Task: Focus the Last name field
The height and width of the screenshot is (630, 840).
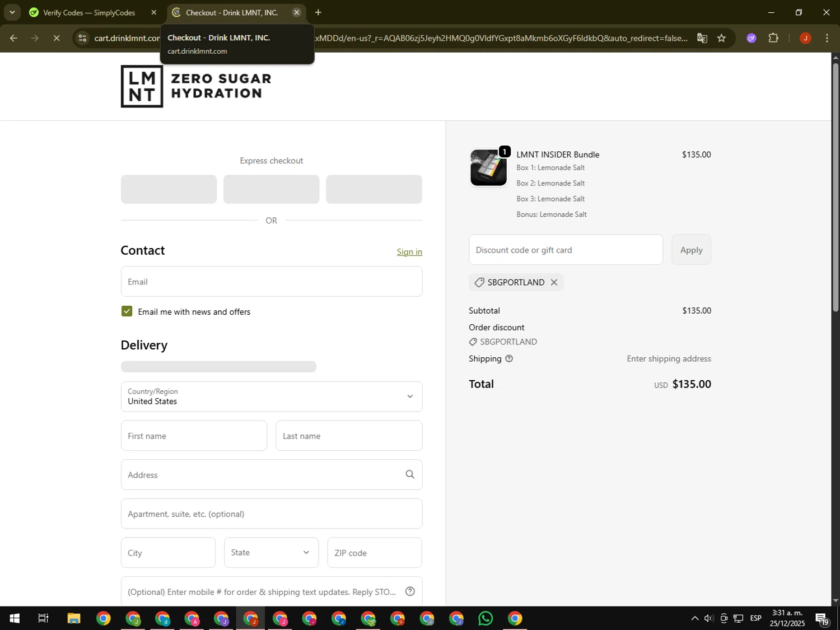Action: 349,436
